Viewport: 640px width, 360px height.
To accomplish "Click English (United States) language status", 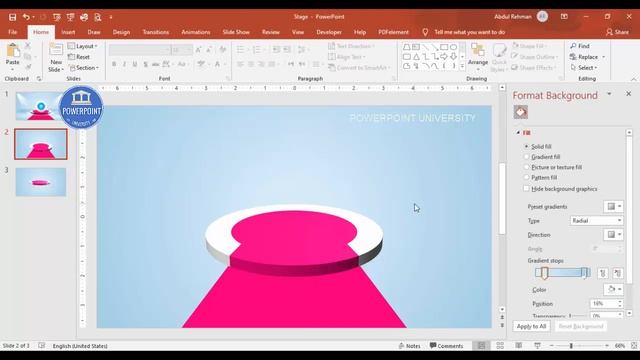I will point(80,346).
